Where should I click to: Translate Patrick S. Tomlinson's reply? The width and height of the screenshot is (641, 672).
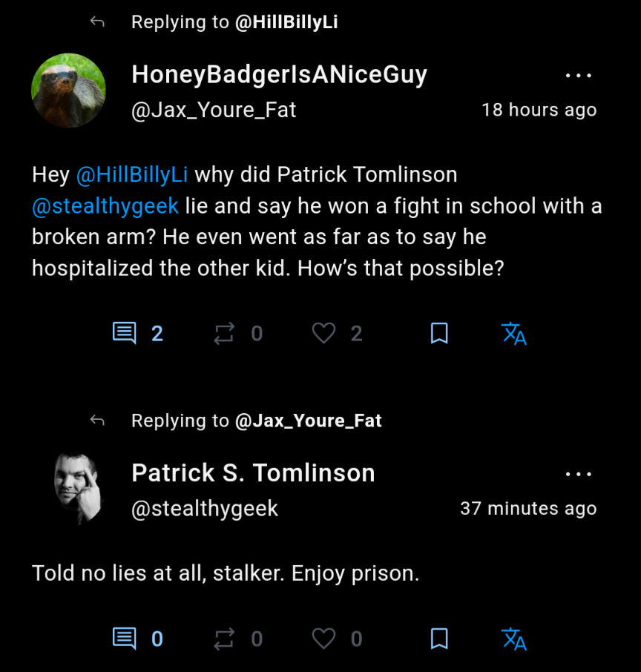coord(513,639)
